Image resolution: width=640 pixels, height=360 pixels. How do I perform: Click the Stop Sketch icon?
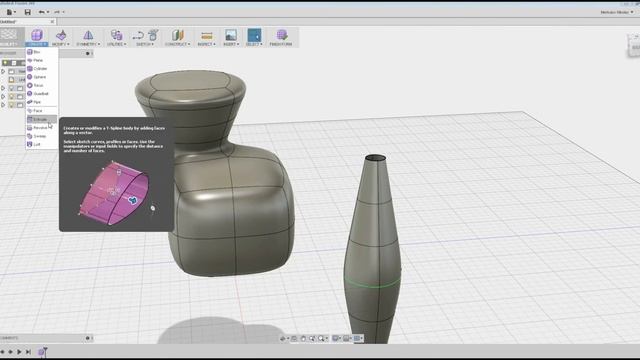(x=153, y=35)
